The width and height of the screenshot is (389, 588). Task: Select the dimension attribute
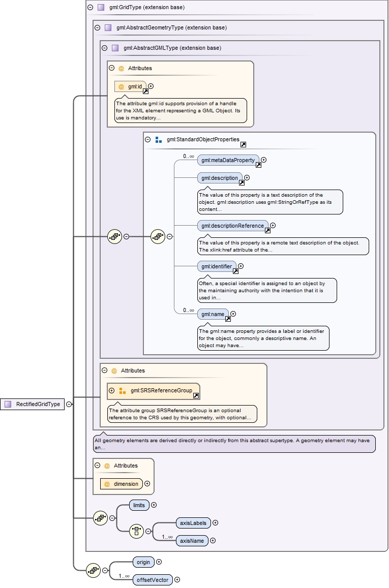tap(122, 484)
